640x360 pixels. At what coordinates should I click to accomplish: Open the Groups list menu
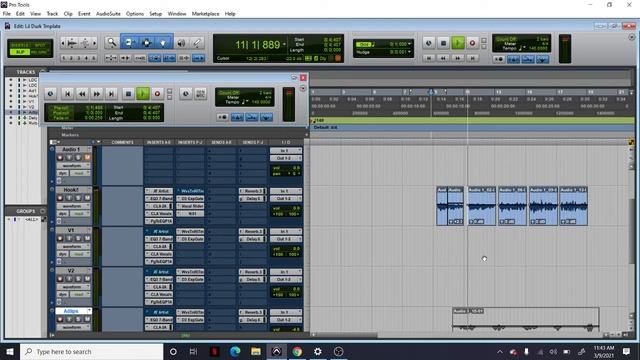point(43,211)
